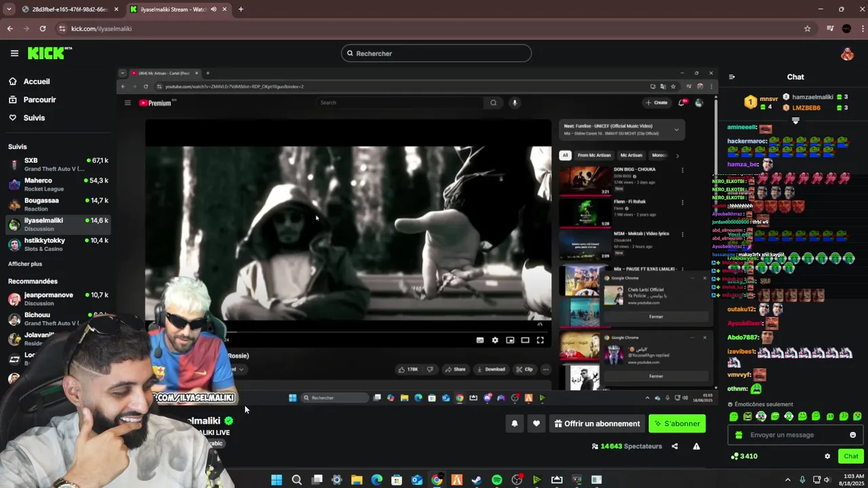The height and width of the screenshot is (488, 868).
Task: Open Parcourir in the sidebar
Action: click(x=39, y=100)
